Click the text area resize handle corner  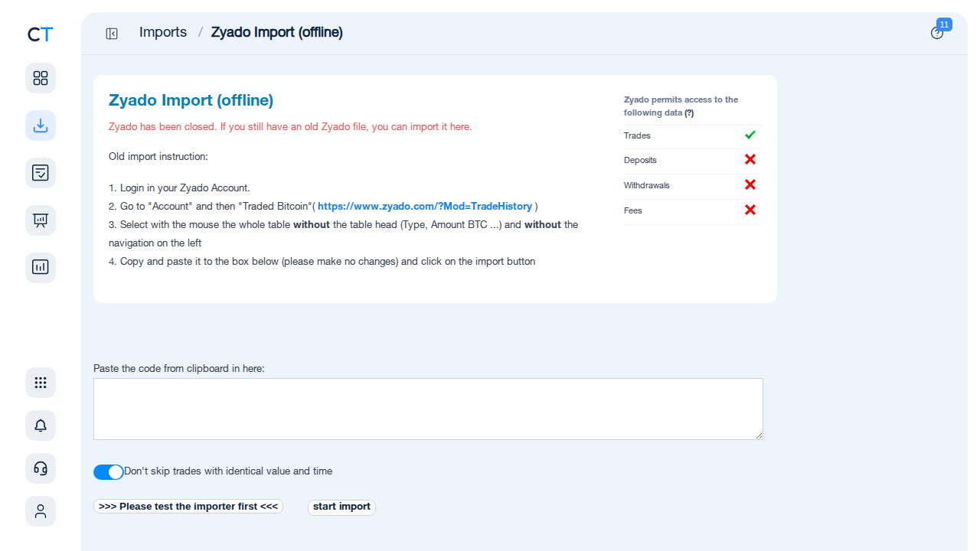tap(759, 435)
